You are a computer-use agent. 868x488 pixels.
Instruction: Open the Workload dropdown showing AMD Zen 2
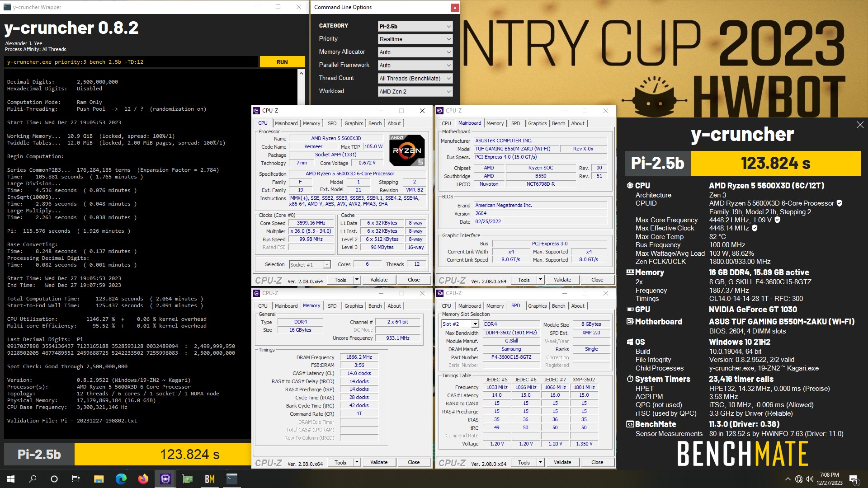(x=415, y=92)
